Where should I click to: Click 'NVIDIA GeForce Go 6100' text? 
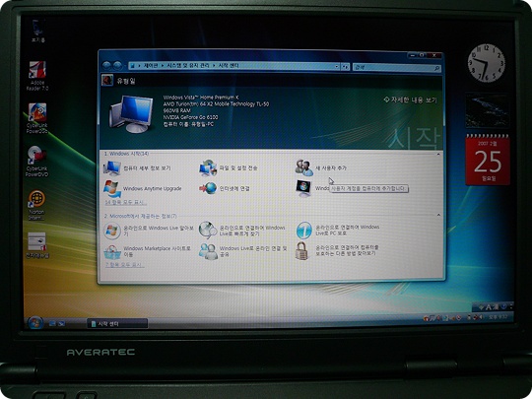point(190,117)
